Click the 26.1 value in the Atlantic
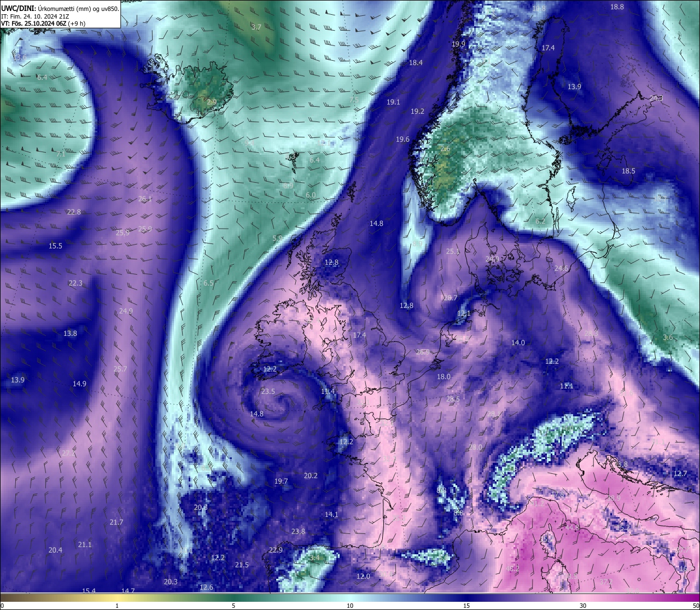The image size is (700, 610). 145,199
